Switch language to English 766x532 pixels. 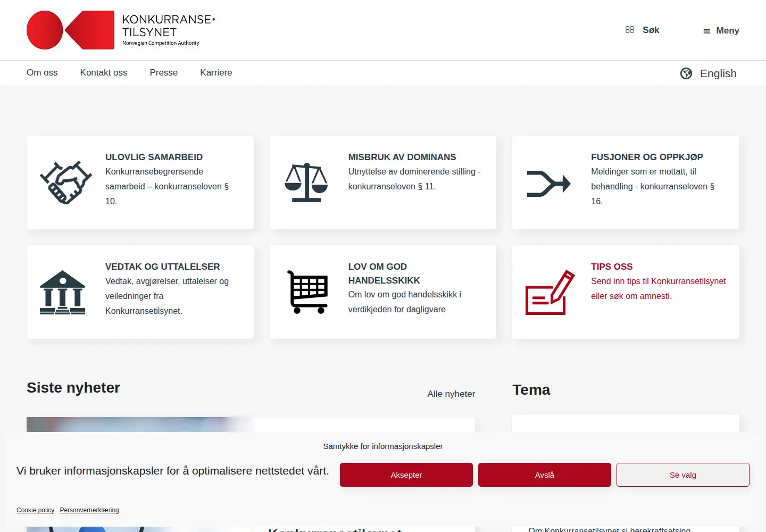[718, 73]
